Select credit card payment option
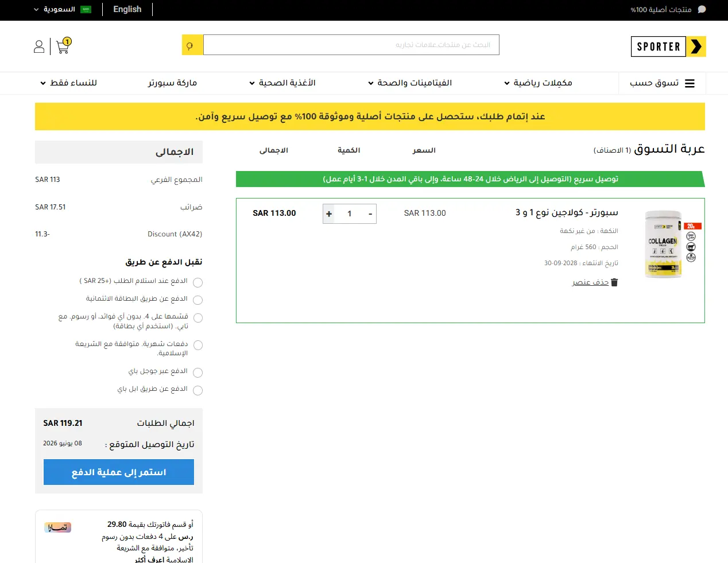Viewport: 728px width, 563px height. (x=198, y=300)
